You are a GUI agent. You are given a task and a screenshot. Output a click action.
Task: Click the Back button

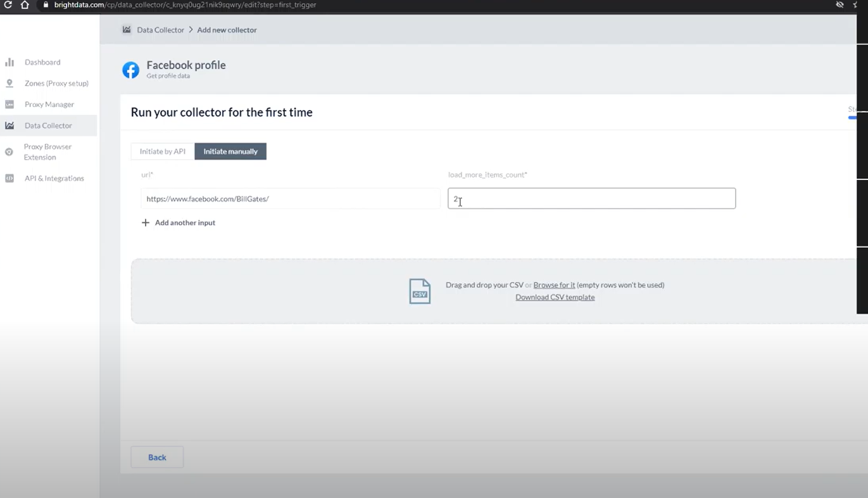pyautogui.click(x=157, y=457)
